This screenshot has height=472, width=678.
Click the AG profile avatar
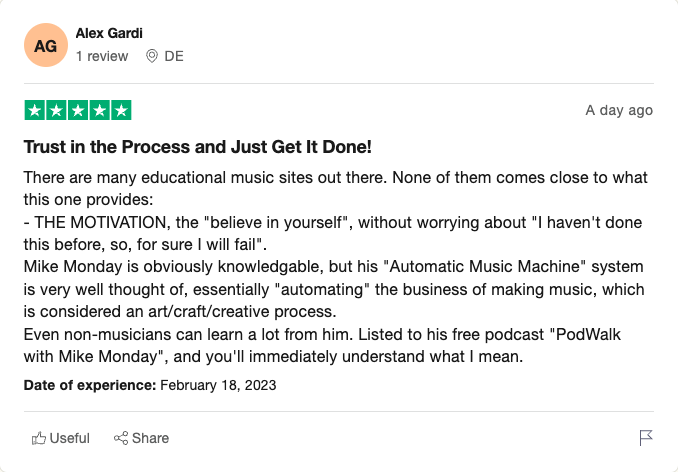coord(45,46)
